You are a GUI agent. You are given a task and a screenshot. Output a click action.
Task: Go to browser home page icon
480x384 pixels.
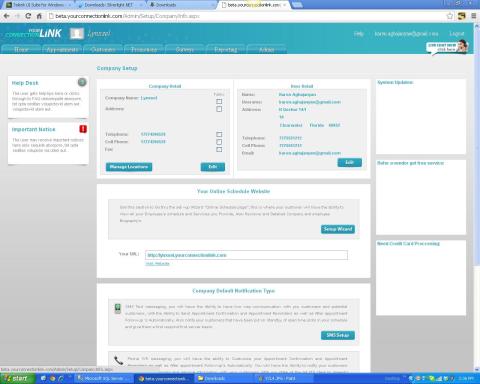pyautogui.click(x=39, y=16)
